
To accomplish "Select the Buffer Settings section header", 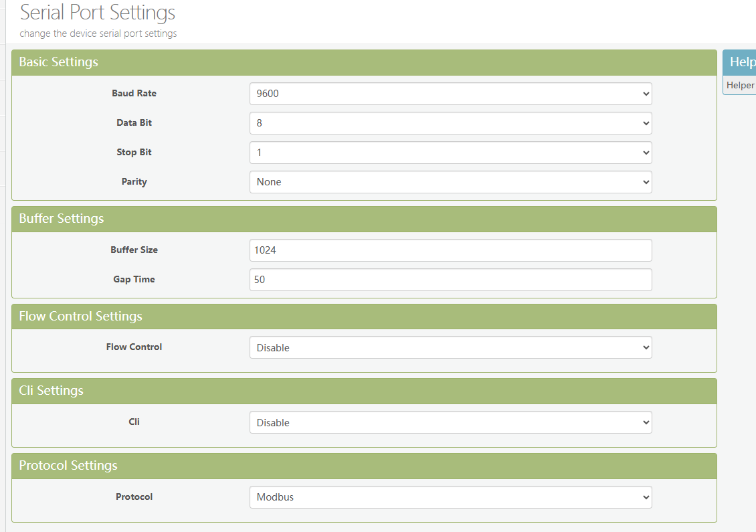I will click(62, 219).
